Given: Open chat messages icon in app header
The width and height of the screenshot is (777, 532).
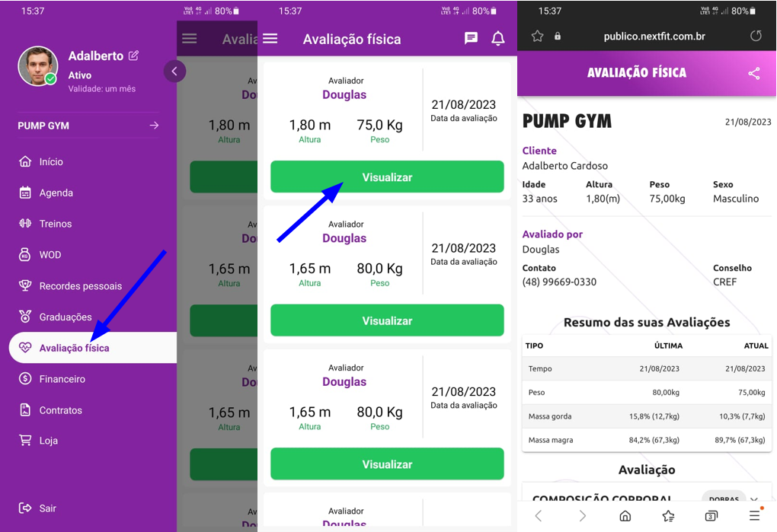Looking at the screenshot, I should 471,38.
